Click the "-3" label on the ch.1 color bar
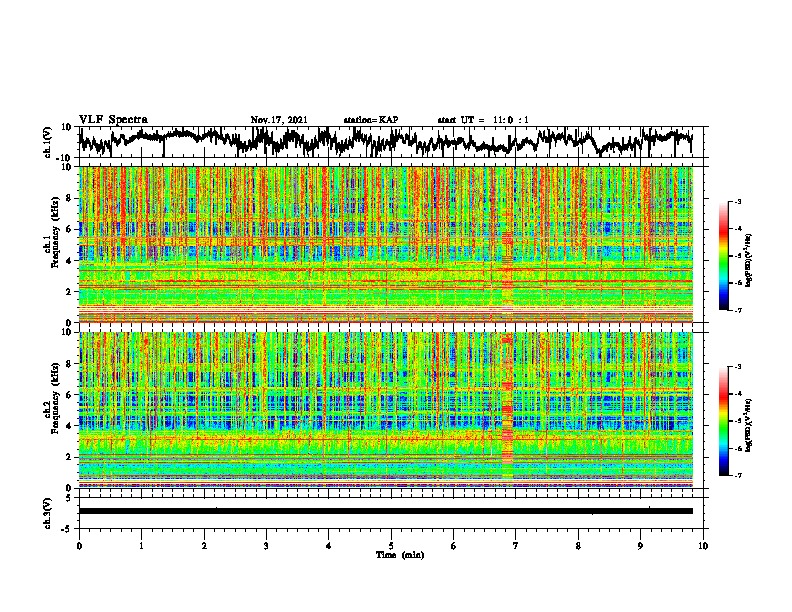The height and width of the screenshot is (612, 792). (738, 201)
